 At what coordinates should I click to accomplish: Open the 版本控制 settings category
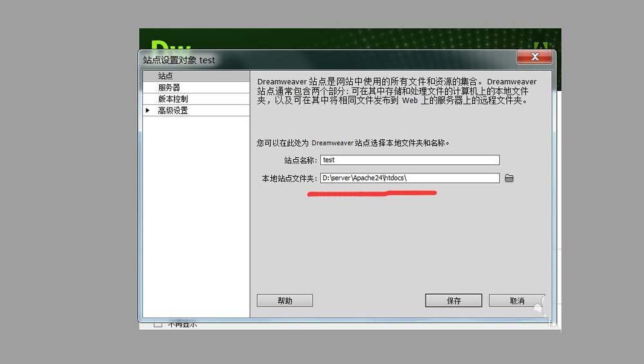click(196, 99)
